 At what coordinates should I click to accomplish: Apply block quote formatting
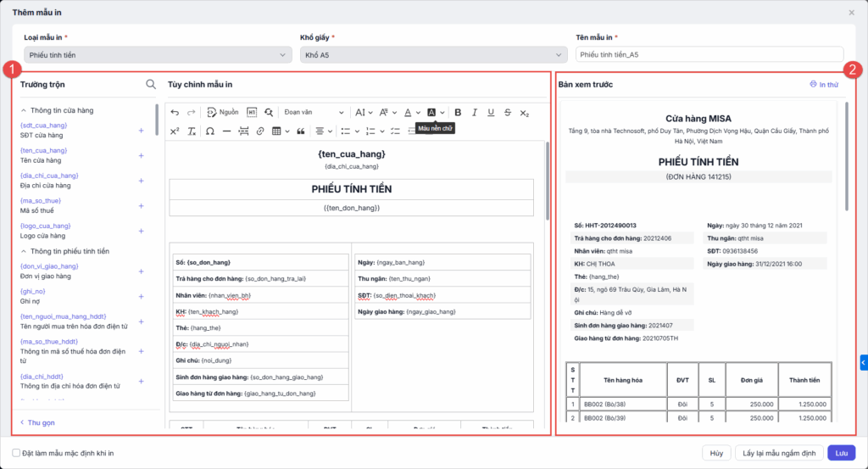point(301,131)
